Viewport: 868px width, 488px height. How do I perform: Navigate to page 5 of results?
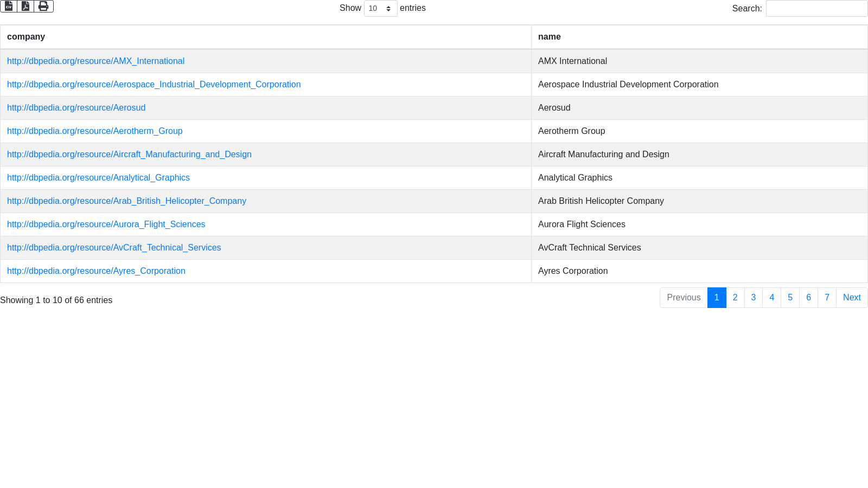(x=790, y=298)
